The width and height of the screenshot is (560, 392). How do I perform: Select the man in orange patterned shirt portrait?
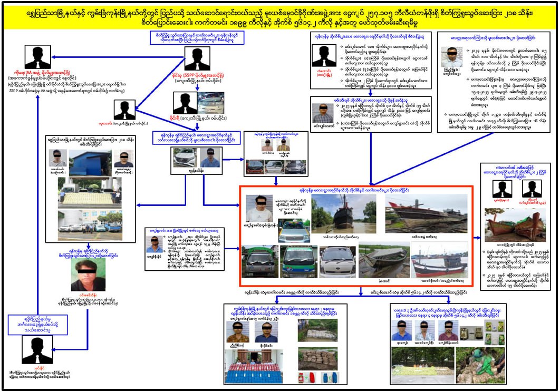pyautogui.click(x=238, y=332)
